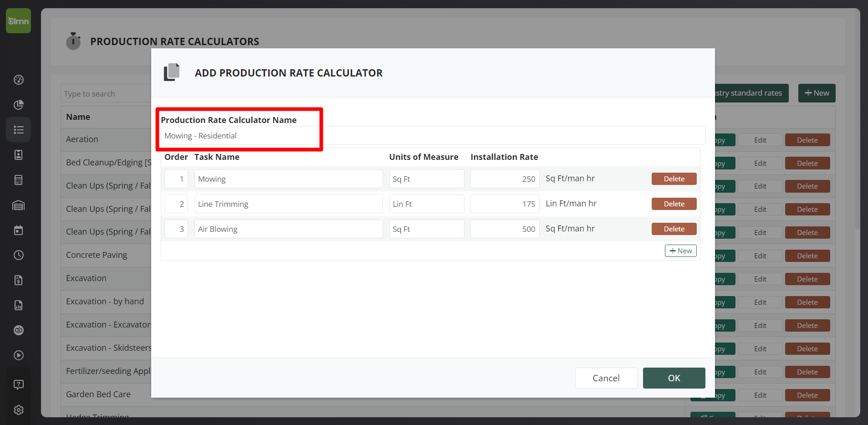Click the Task Name column header
Screen dimensions: 868x425
[x=217, y=157]
